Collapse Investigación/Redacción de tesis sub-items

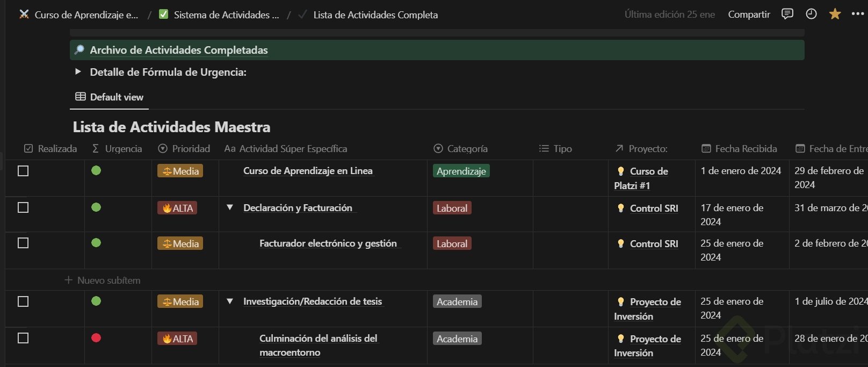click(230, 301)
